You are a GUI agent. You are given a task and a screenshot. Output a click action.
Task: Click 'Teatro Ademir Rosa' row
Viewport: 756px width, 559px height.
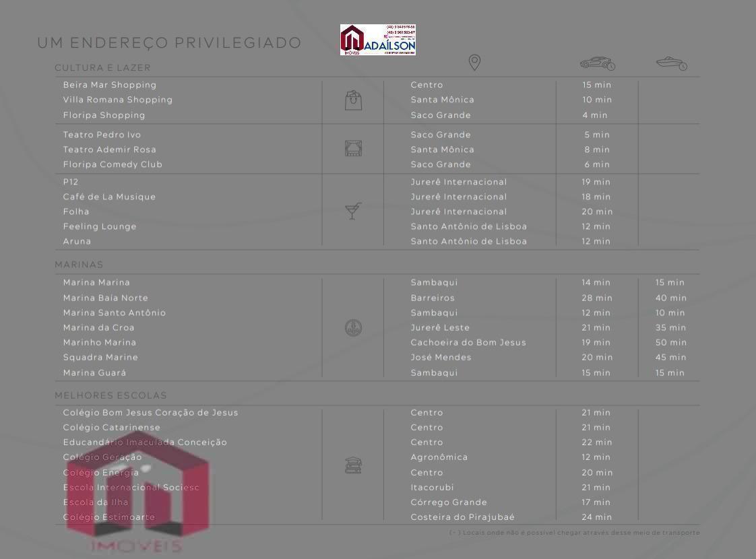tap(109, 150)
